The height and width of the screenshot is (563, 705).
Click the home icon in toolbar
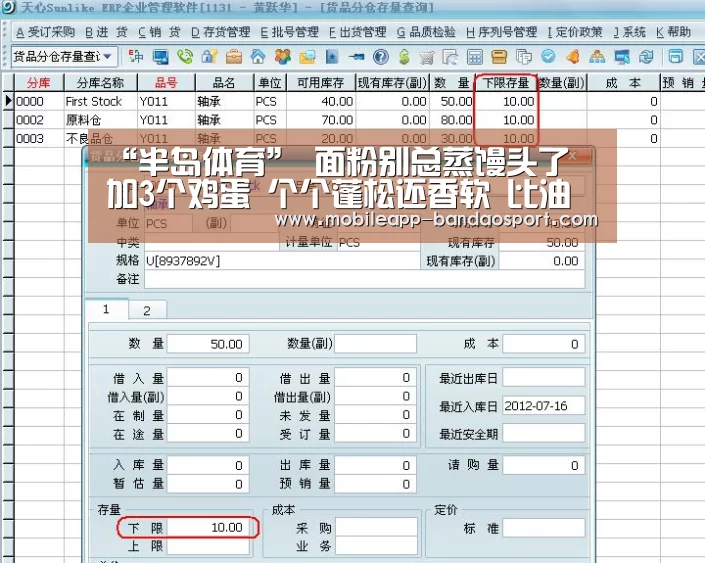pyautogui.click(x=258, y=57)
